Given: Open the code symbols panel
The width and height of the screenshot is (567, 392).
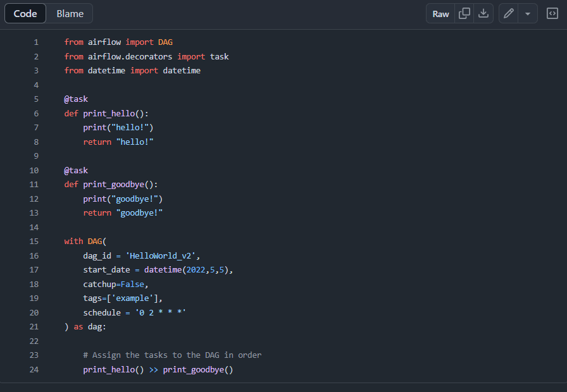Looking at the screenshot, I should [x=552, y=13].
